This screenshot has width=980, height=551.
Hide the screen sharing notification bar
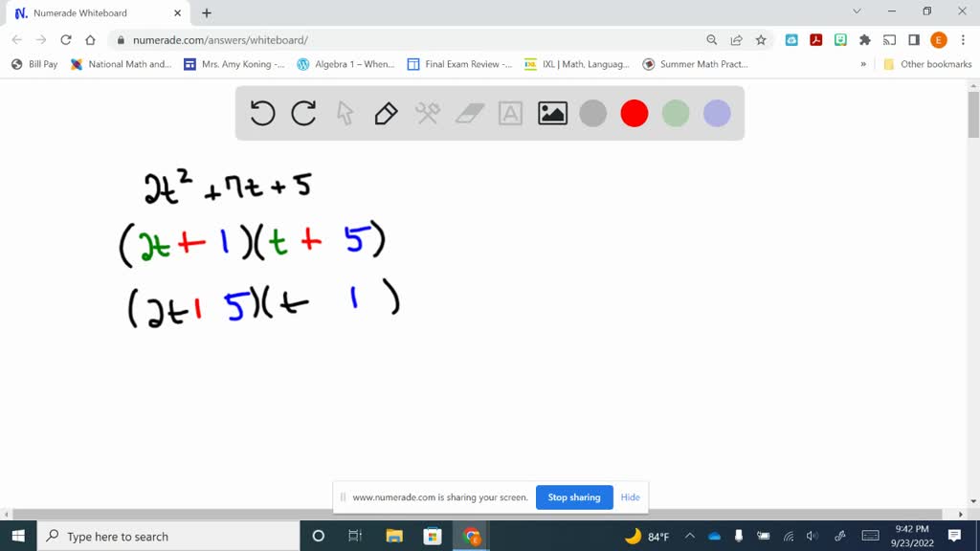pos(630,497)
